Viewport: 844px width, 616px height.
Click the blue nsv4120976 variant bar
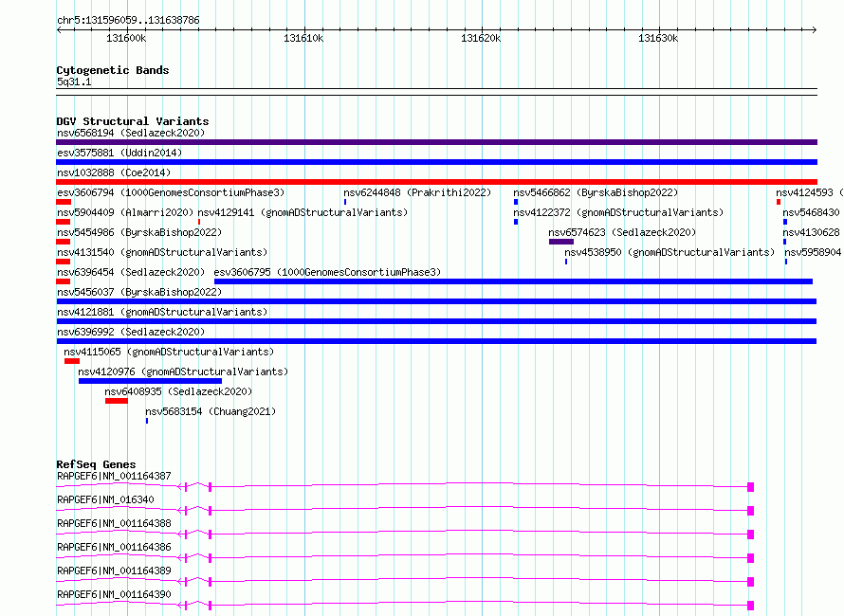[x=150, y=381]
